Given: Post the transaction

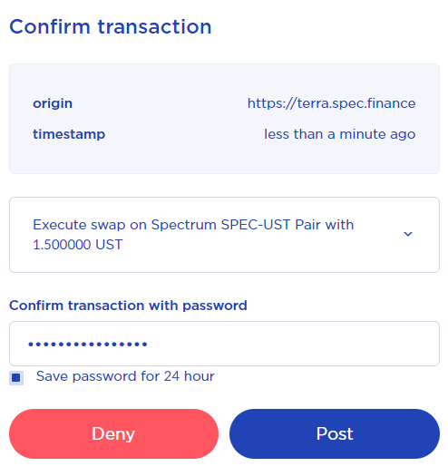Looking at the screenshot, I should 335,433.
